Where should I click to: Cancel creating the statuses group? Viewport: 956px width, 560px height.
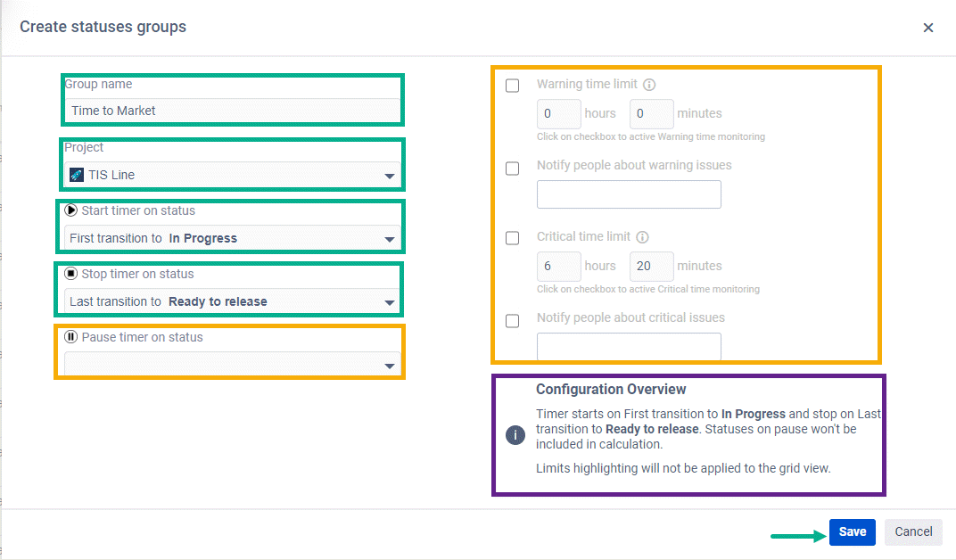tap(913, 532)
